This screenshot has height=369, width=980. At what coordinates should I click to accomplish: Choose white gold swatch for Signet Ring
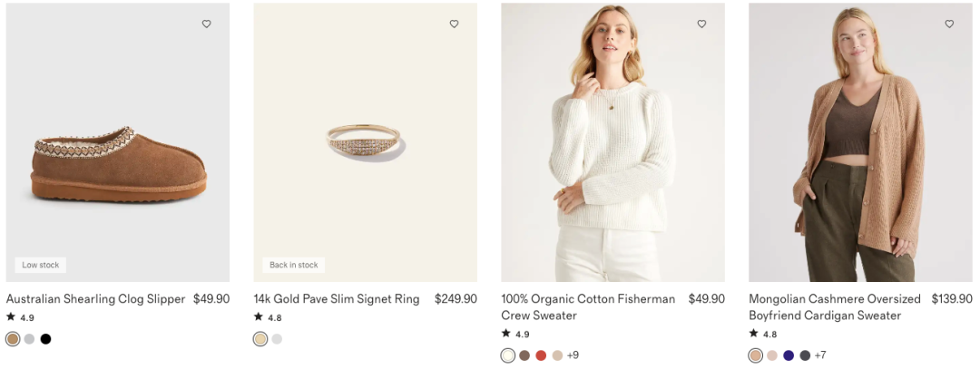pyautogui.click(x=277, y=339)
